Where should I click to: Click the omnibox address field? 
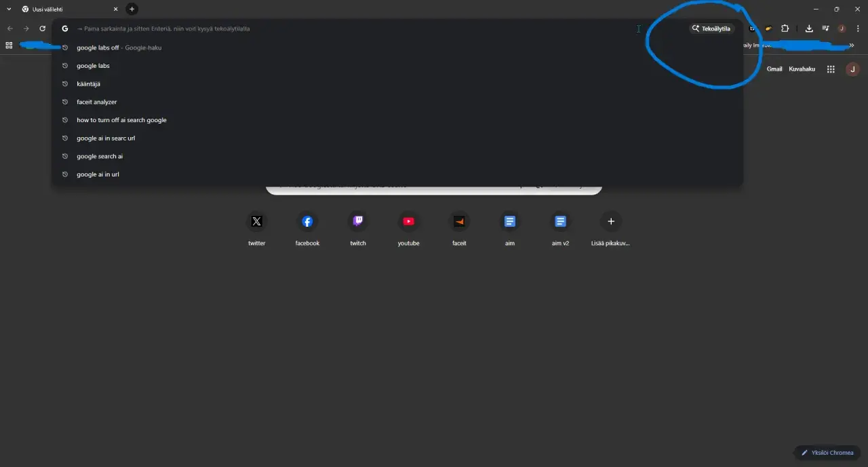tap(353, 29)
